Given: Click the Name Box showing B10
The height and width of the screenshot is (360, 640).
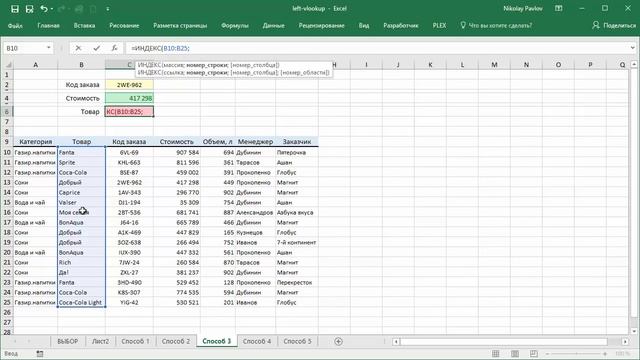Looking at the screenshot, I should [x=24, y=48].
